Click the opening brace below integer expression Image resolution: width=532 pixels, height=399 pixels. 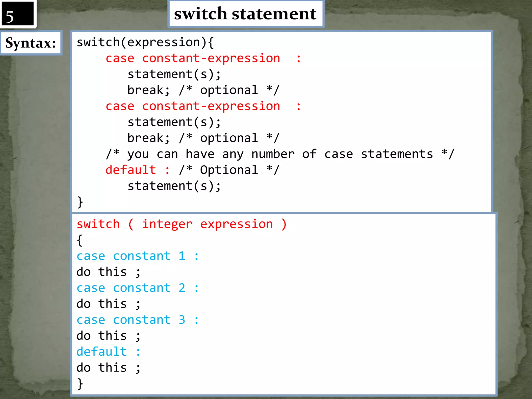80,240
